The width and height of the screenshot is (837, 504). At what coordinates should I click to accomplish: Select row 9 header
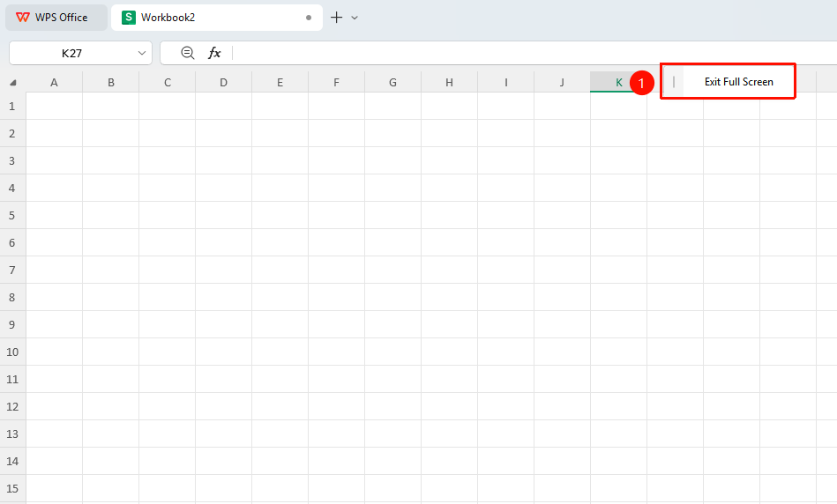click(12, 324)
